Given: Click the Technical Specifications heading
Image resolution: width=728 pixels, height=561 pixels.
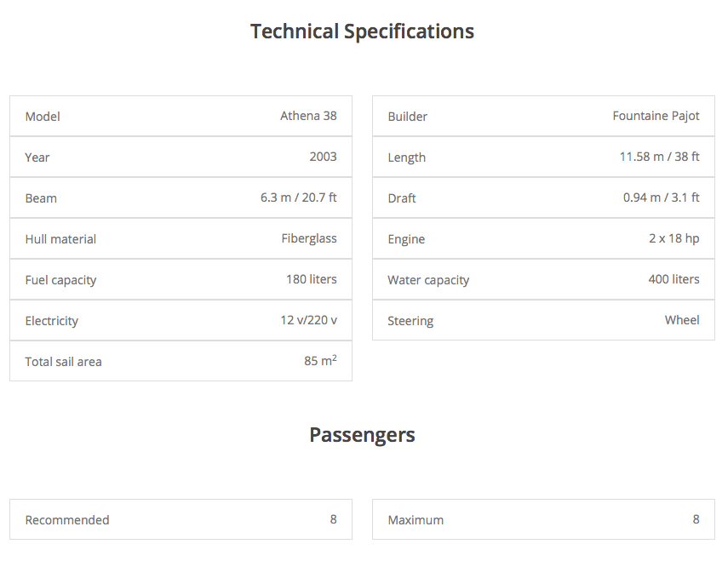Looking at the screenshot, I should point(362,31).
